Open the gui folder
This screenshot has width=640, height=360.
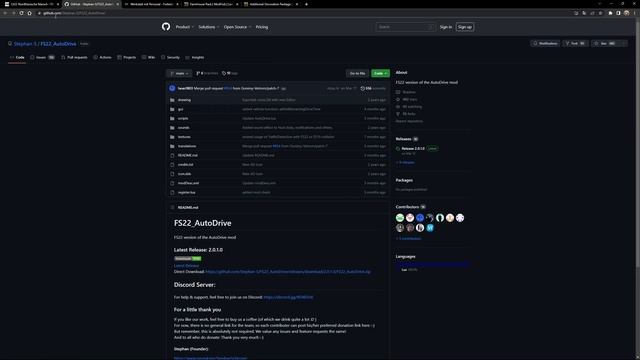tap(180, 109)
